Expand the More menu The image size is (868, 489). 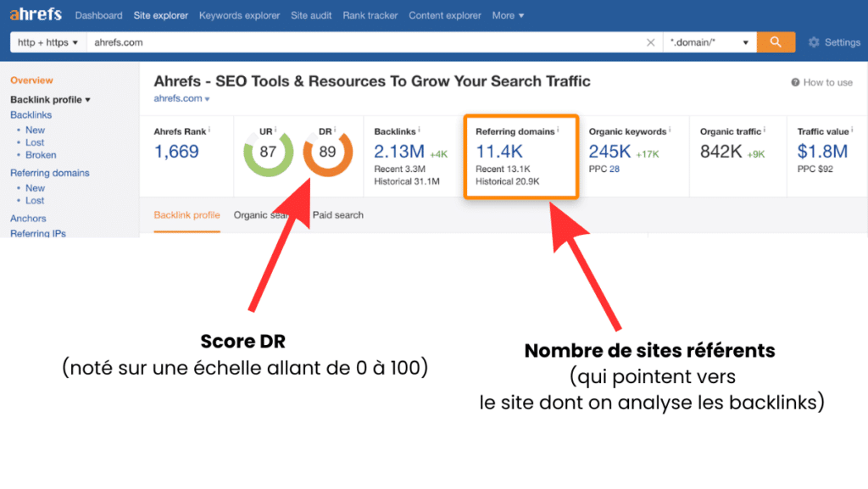[508, 15]
